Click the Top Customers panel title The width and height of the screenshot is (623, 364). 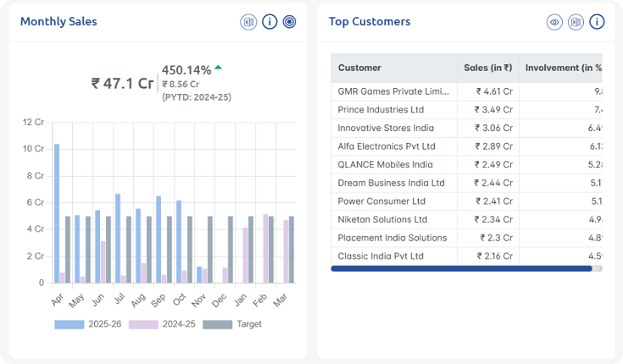370,21
